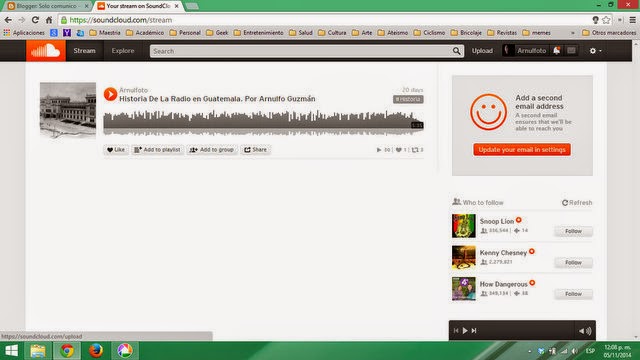Switch to the Blogger browser tab

click(x=48, y=6)
